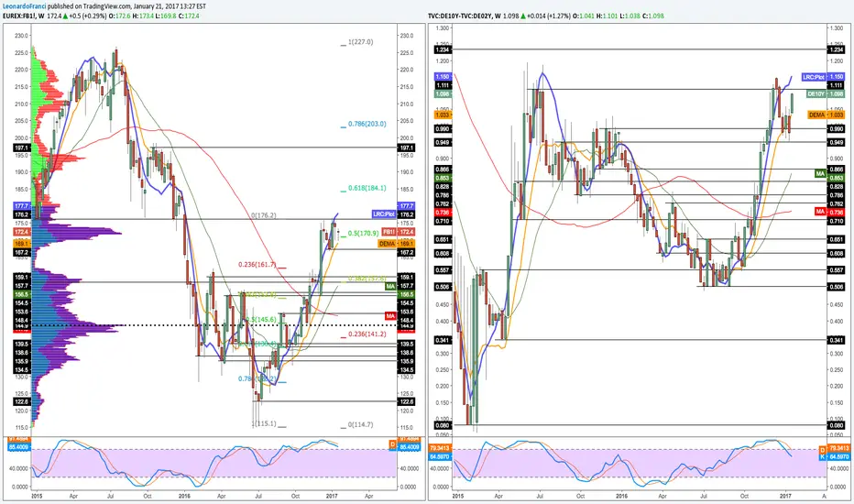Click the 1.098 price tag beside DE10Y label

coord(836,94)
